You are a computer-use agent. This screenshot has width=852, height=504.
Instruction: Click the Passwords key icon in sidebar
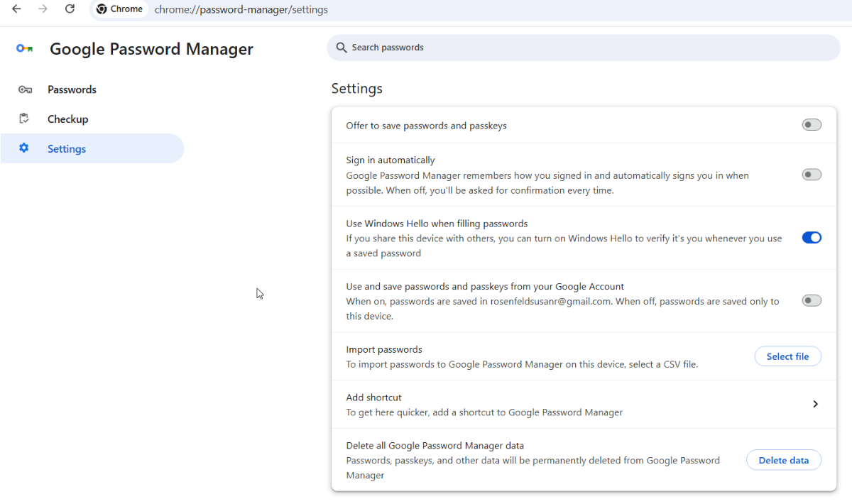pos(25,89)
